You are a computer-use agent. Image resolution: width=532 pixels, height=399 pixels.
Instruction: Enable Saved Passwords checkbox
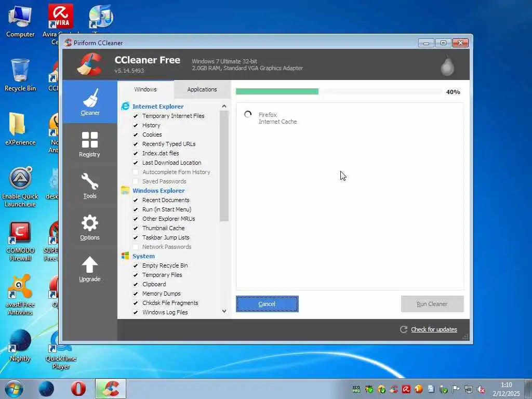click(136, 181)
